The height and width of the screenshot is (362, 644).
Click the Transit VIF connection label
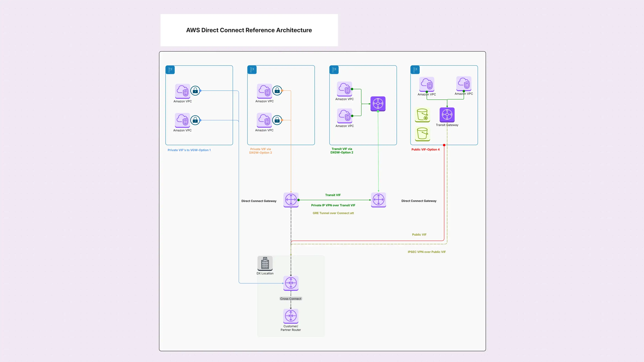(x=333, y=195)
